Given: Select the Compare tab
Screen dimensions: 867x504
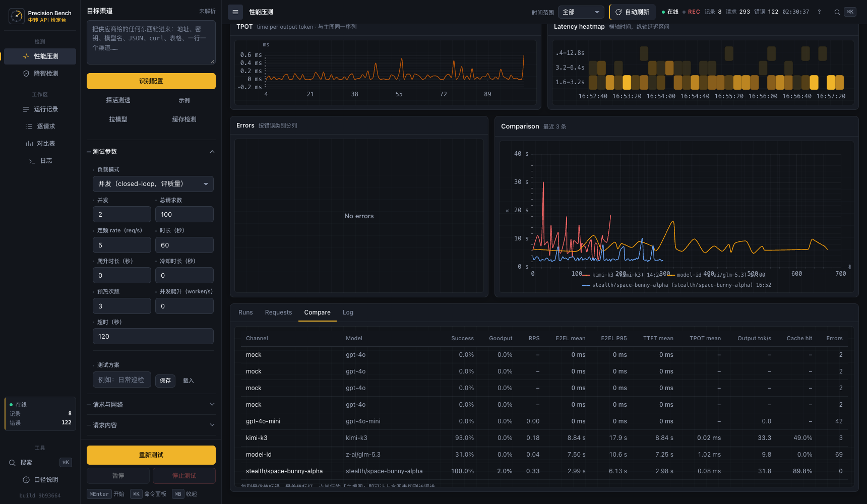Looking at the screenshot, I should tap(318, 312).
